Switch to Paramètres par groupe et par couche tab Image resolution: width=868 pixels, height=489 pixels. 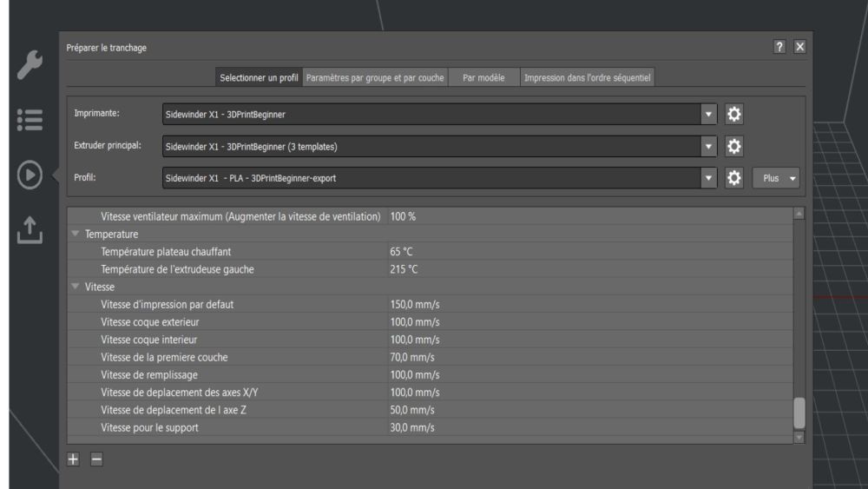375,77
